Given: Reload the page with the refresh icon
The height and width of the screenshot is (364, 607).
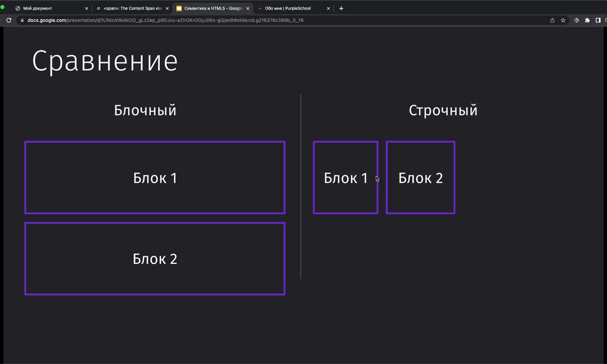Looking at the screenshot, I should pyautogui.click(x=9, y=20).
